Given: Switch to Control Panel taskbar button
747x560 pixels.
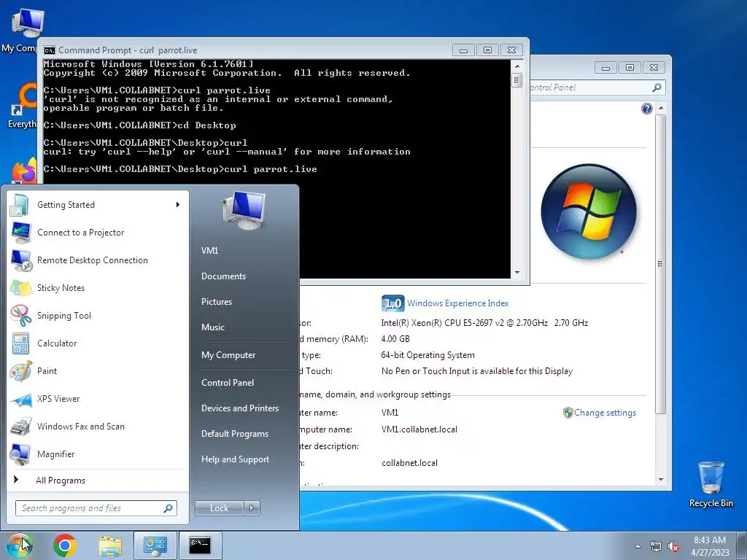Looking at the screenshot, I should 155,545.
